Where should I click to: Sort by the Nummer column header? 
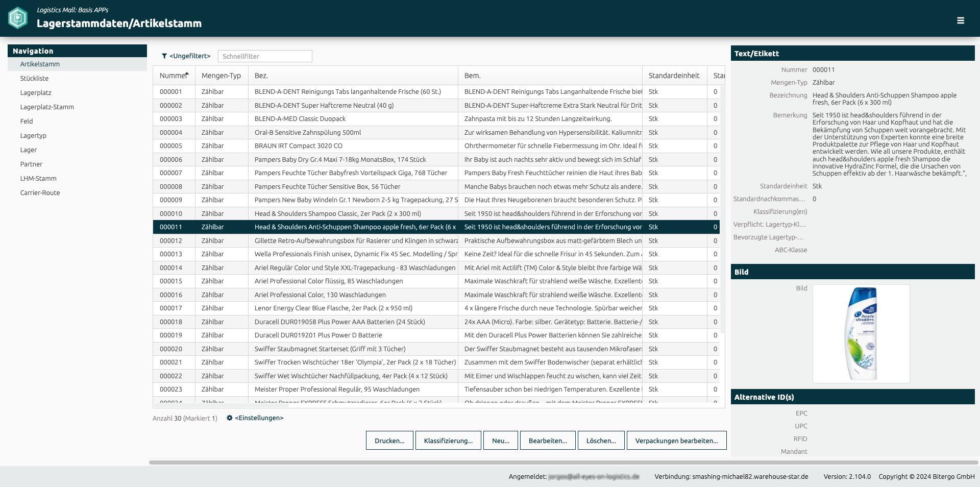[174, 76]
